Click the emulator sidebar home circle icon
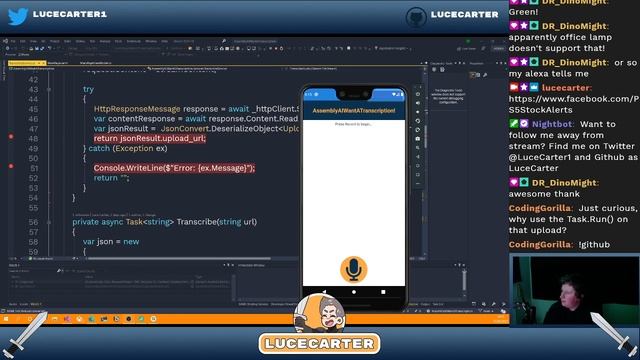Image resolution: width=640 pixels, height=360 pixels. [x=418, y=166]
